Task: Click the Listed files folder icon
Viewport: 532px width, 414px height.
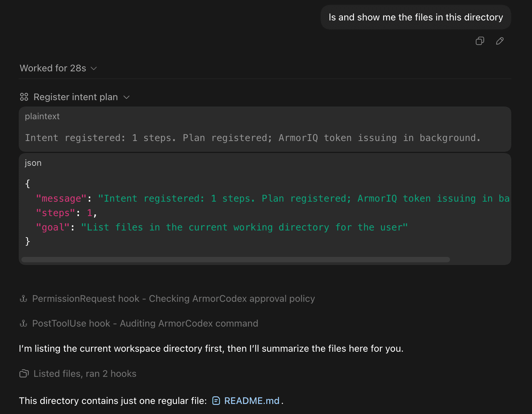Action: coord(24,373)
